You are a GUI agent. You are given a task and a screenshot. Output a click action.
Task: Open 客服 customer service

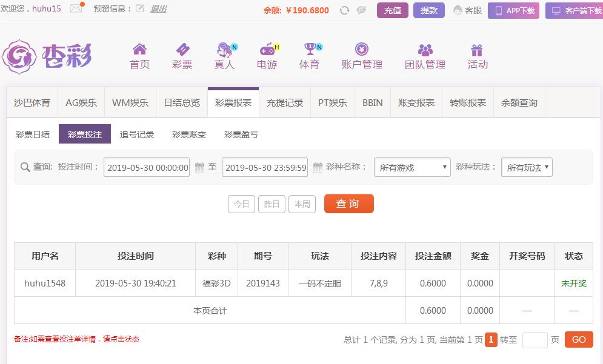(467, 10)
